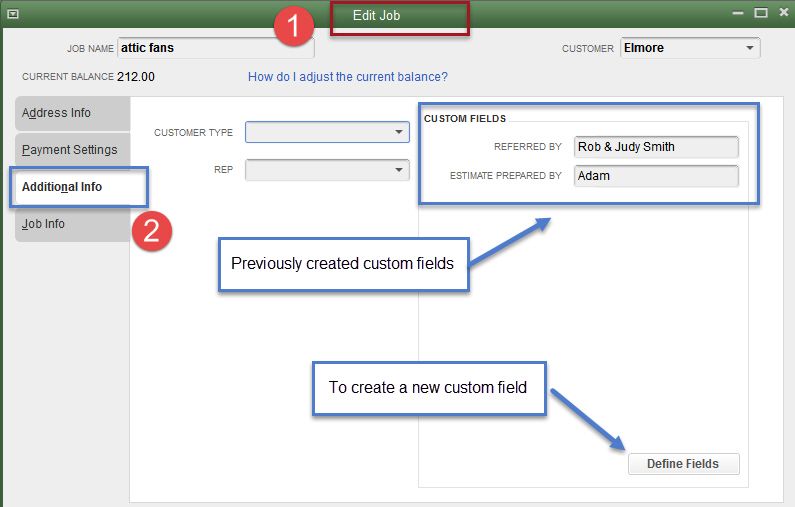Click the 'ESTIMATE PREPARED BY' label

pos(505,176)
